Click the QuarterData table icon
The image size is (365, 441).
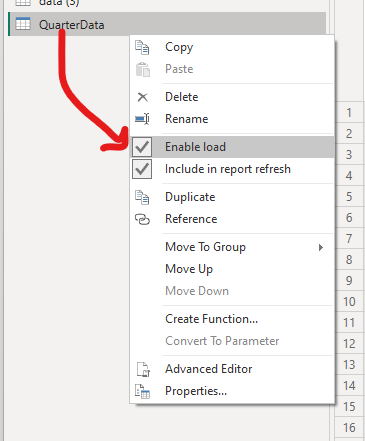click(23, 24)
